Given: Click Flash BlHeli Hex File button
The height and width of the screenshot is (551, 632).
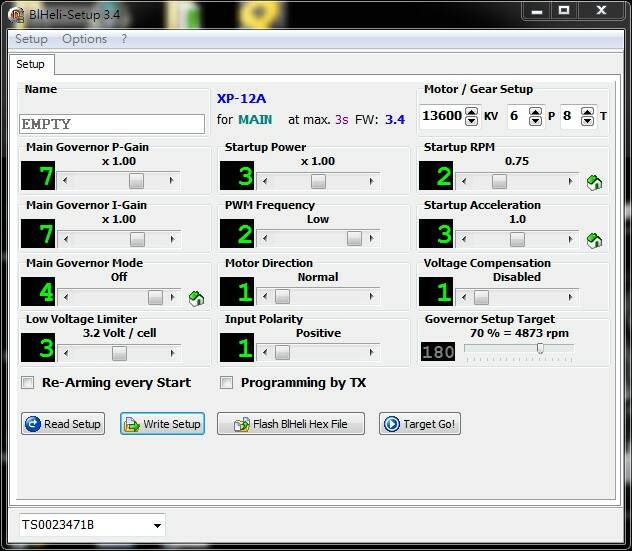Looking at the screenshot, I should point(291,424).
